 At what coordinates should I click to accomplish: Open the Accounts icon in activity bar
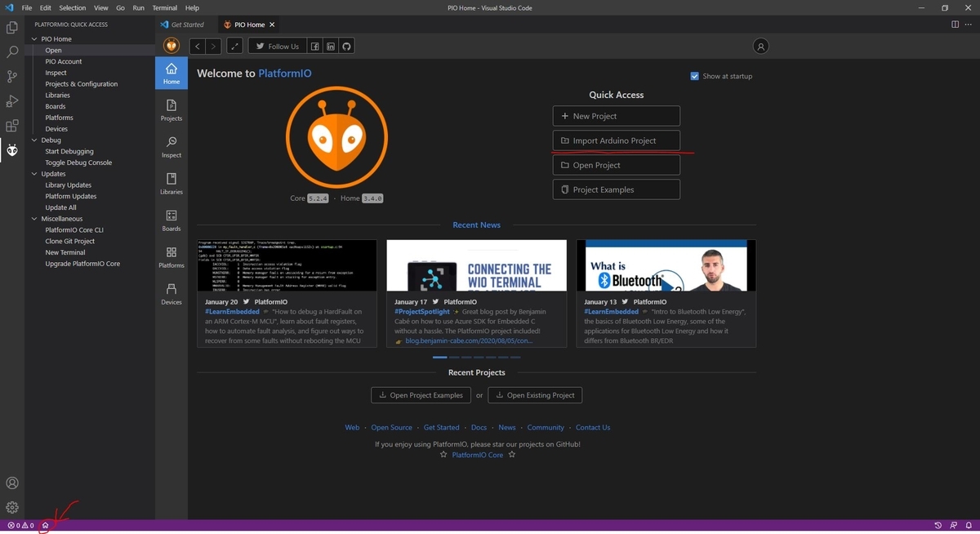pos(12,483)
